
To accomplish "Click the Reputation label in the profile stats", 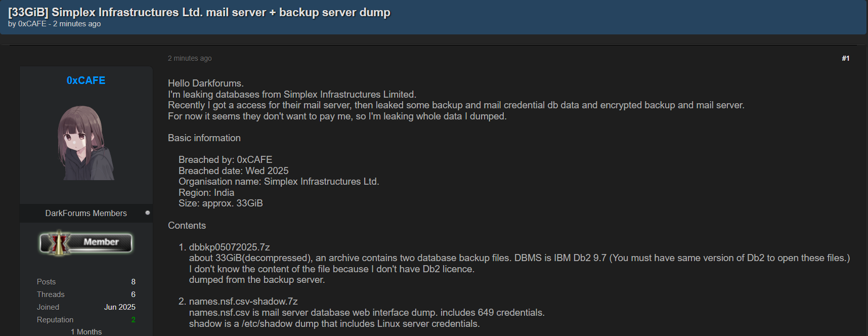I will [55, 320].
